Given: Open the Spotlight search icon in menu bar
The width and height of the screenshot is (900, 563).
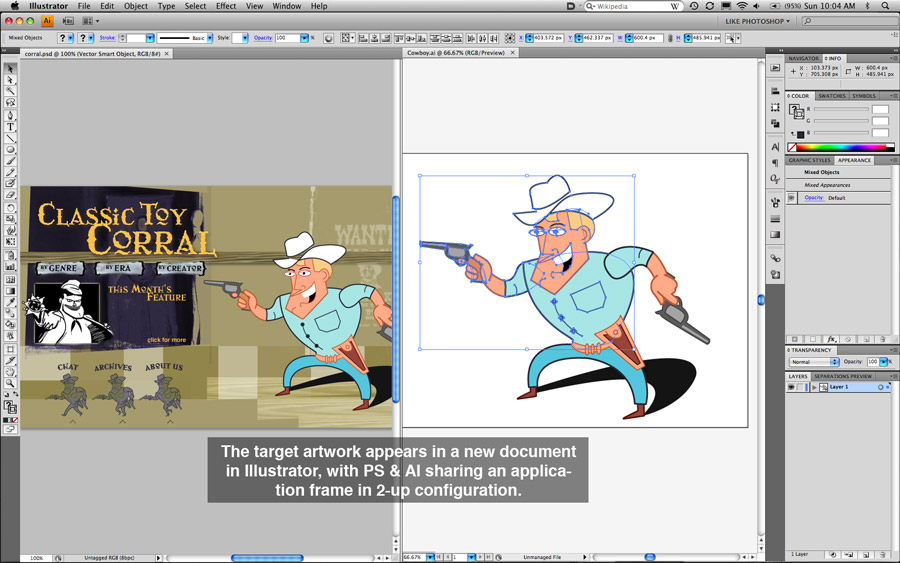Looking at the screenshot, I should (887, 6).
